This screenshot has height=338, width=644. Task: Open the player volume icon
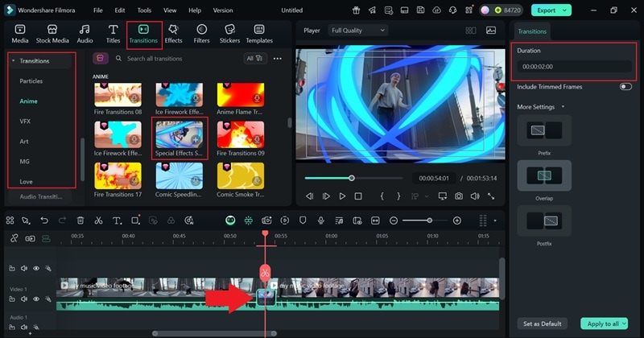pyautogui.click(x=475, y=196)
